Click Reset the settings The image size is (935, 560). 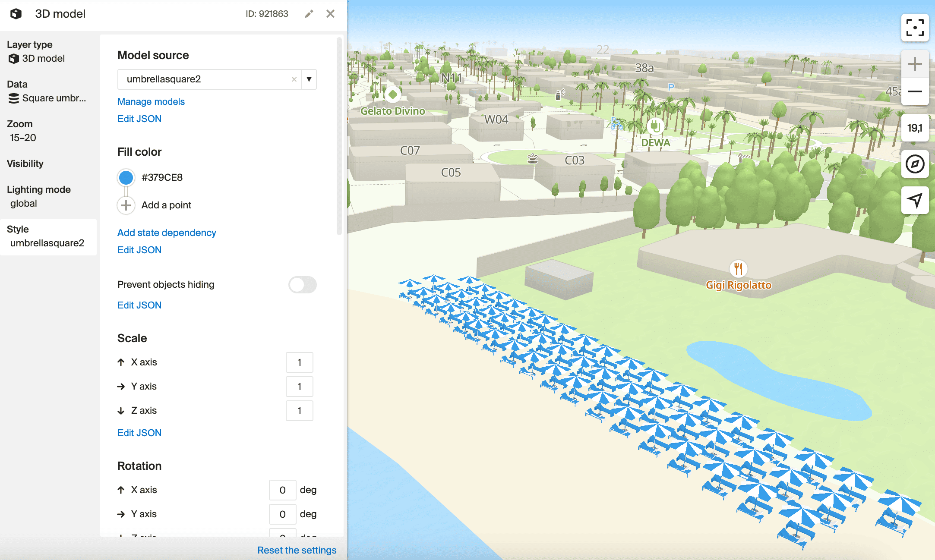[297, 550]
